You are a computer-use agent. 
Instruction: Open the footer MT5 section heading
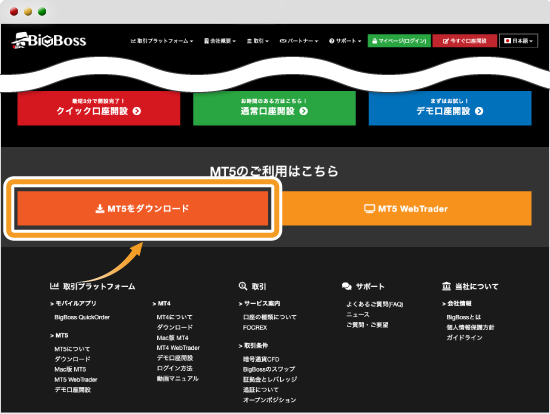click(x=59, y=335)
